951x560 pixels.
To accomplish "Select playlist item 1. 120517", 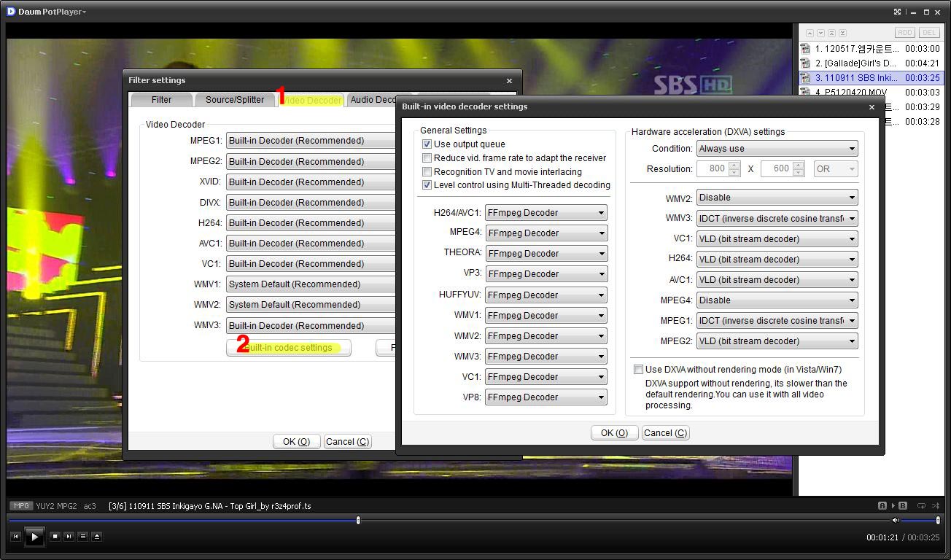I will click(870, 49).
